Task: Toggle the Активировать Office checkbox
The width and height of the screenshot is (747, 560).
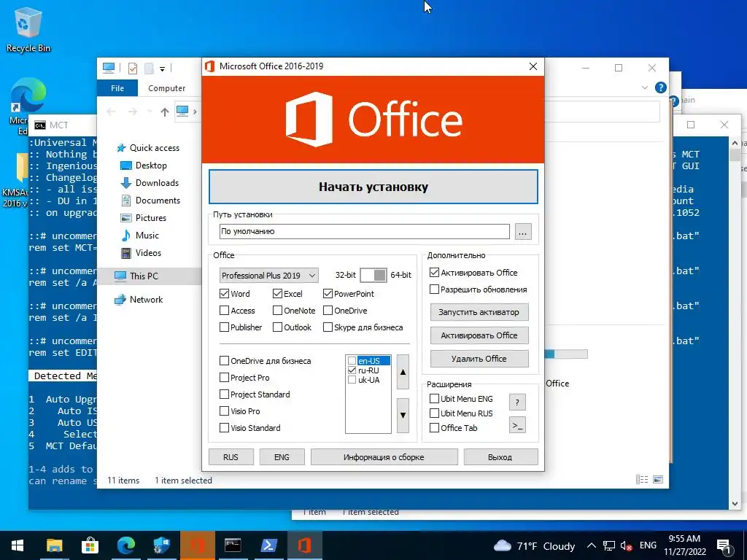Action: click(434, 273)
